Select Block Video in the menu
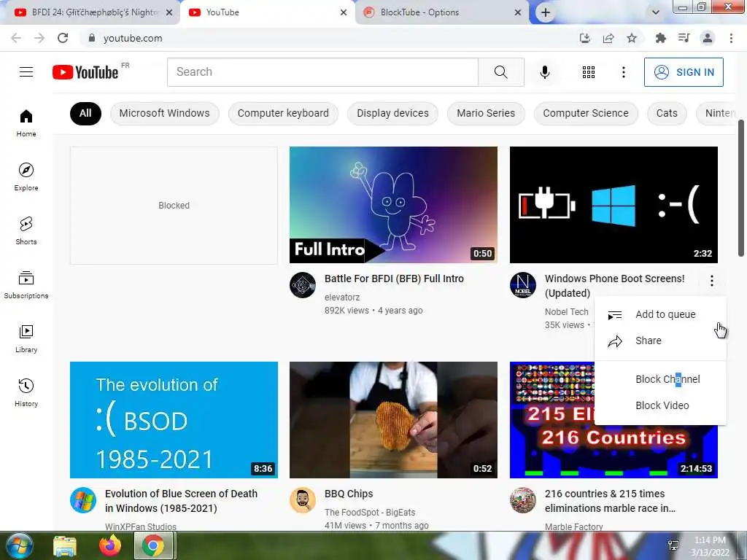Screen dimensions: 747x560 [661, 405]
